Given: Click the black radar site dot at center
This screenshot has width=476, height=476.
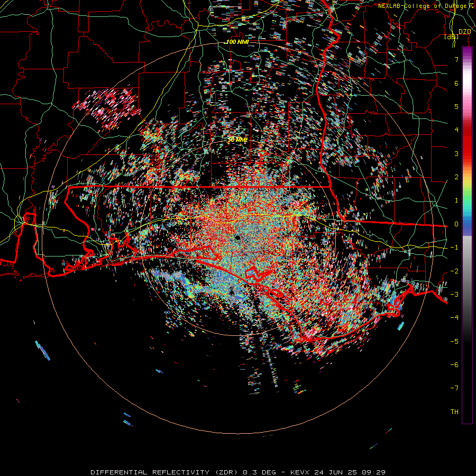Looking at the screenshot, I should coord(237,237).
